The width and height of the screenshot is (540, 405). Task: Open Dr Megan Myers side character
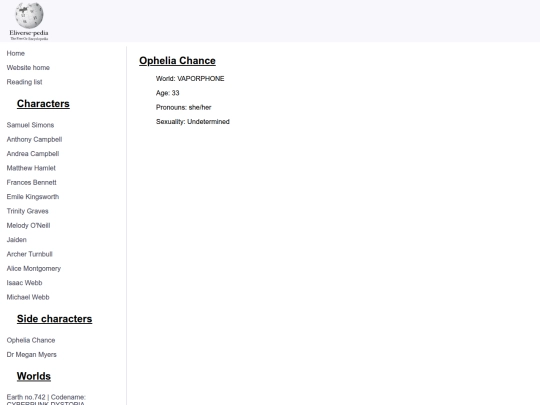point(32,355)
